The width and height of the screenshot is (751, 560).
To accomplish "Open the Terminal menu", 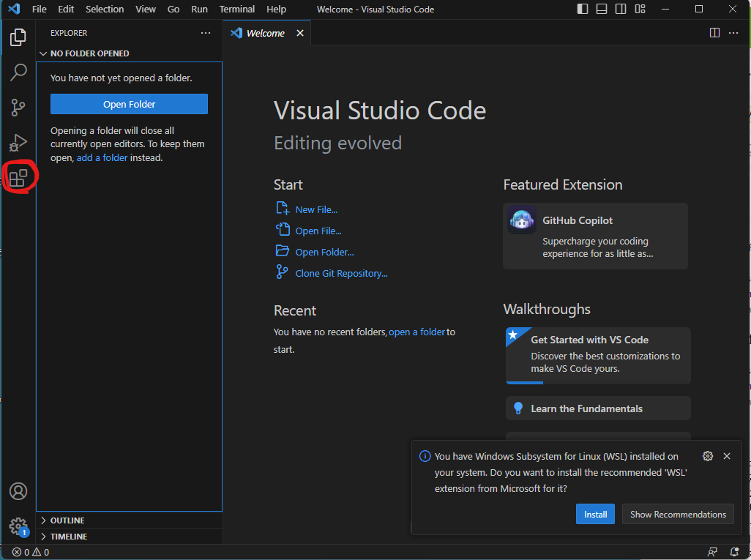I will pyautogui.click(x=236, y=9).
